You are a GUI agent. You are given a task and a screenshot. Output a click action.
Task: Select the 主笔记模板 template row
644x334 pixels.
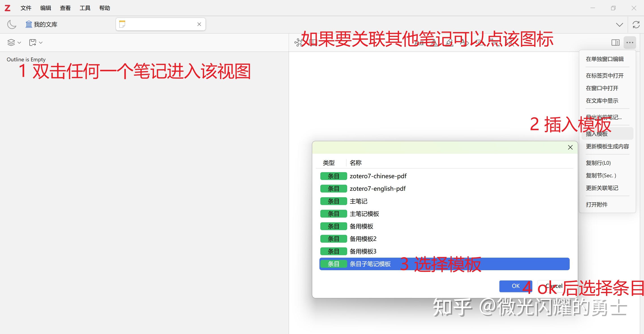pyautogui.click(x=364, y=214)
